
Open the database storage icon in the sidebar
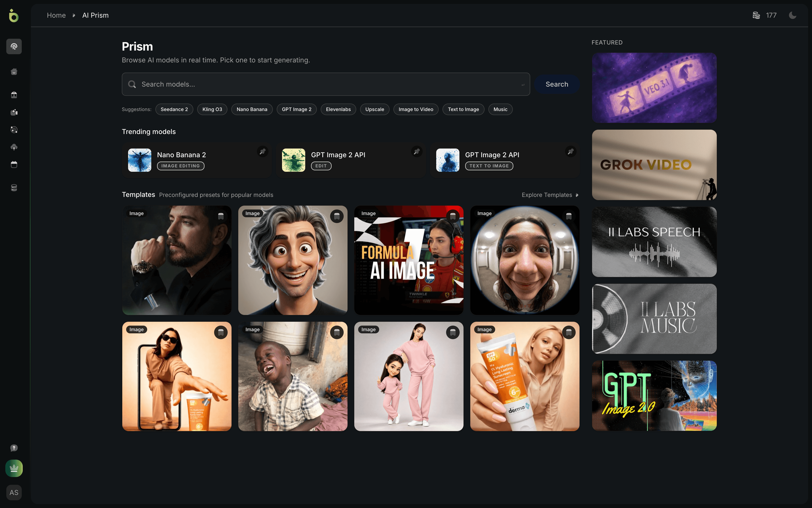pyautogui.click(x=14, y=188)
